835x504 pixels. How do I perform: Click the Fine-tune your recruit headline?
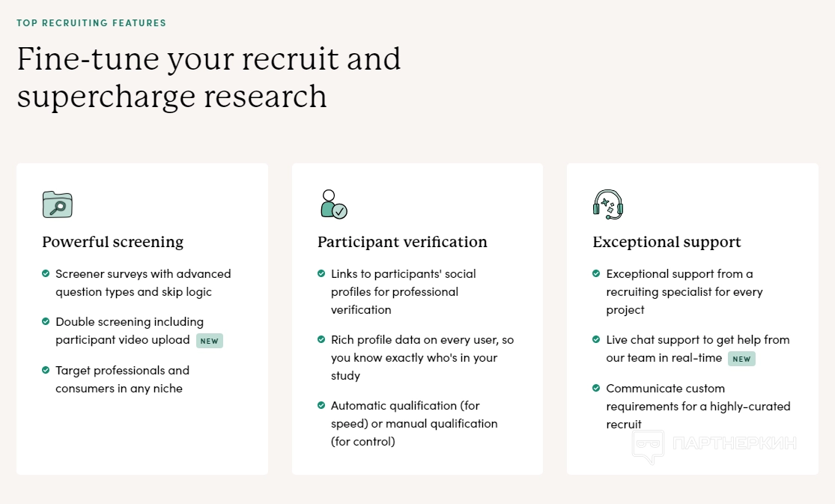209,78
